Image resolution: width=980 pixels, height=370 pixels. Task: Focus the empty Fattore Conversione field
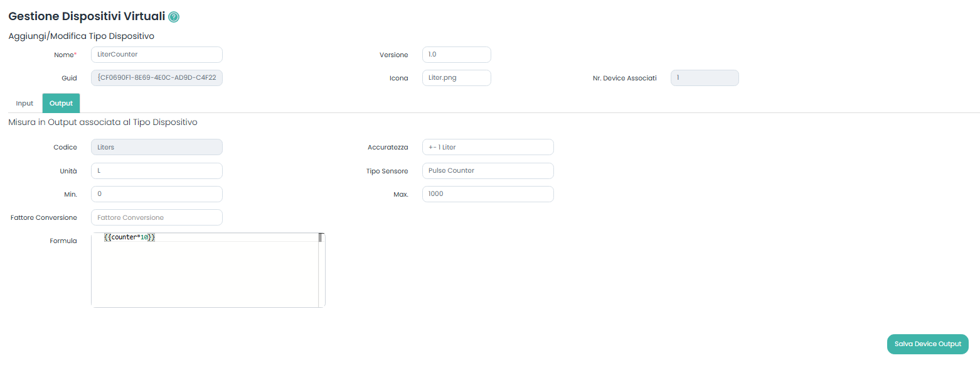coord(156,217)
